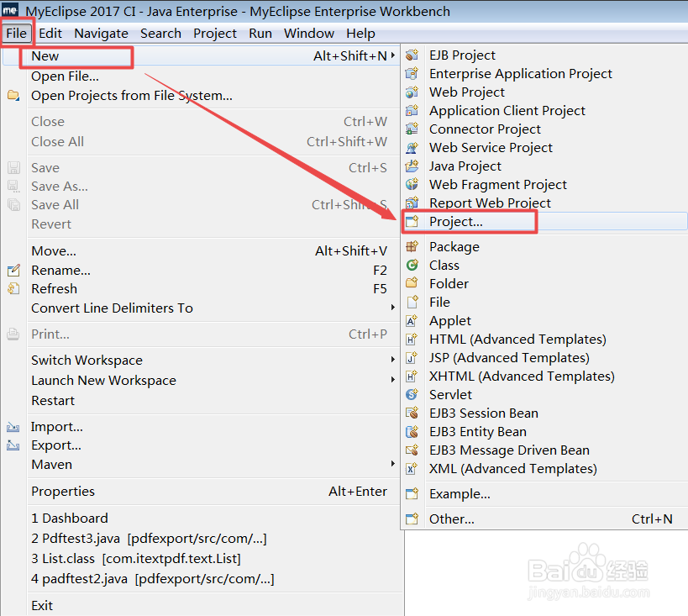
Task: Click the Report Web Project icon
Action: coord(412,203)
